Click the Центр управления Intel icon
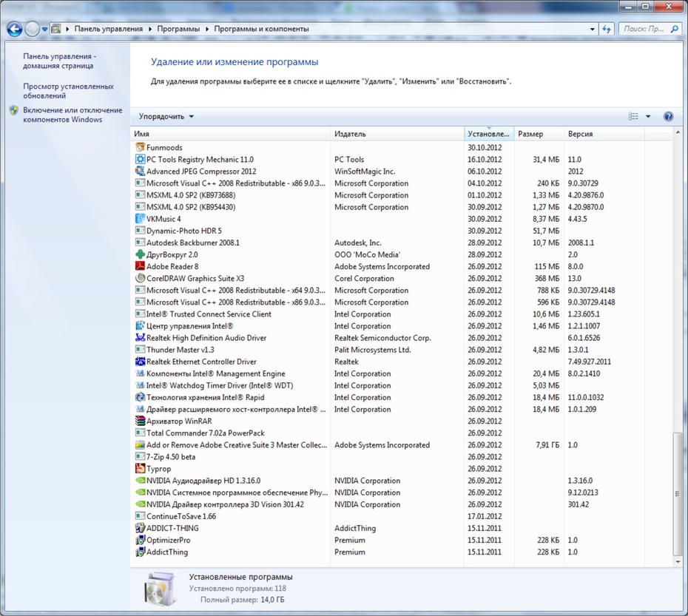Image resolution: width=688 pixels, height=616 pixels. click(x=140, y=326)
